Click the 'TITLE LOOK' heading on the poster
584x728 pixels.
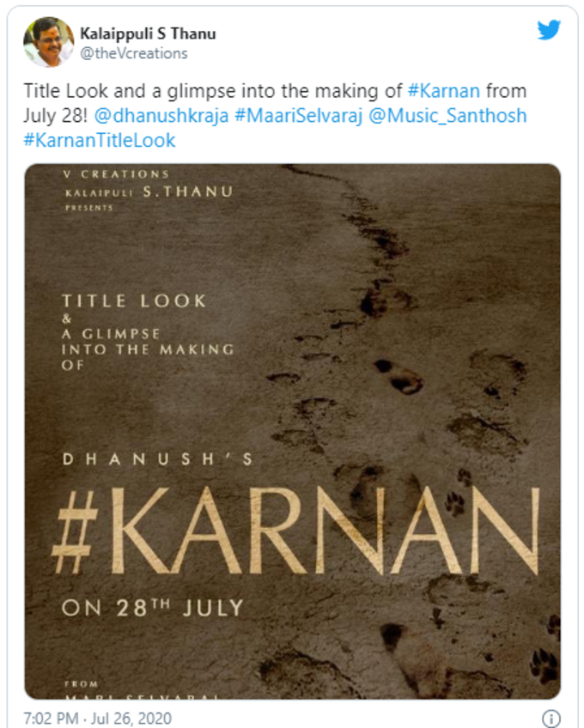pyautogui.click(x=134, y=300)
